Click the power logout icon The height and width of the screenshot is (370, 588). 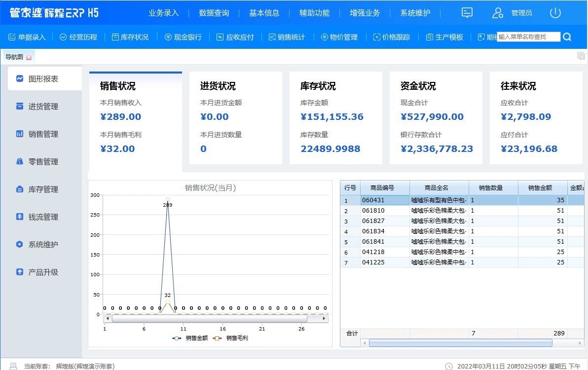(x=555, y=13)
